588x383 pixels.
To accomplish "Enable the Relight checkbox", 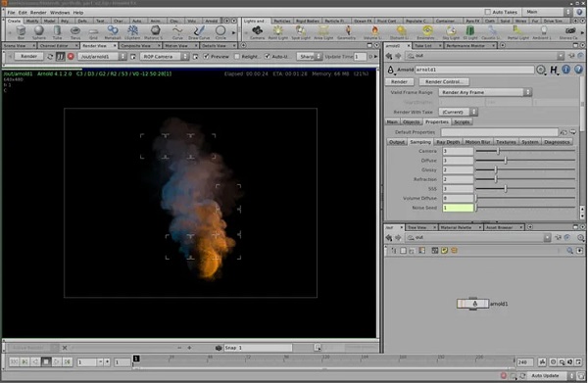I will point(237,56).
